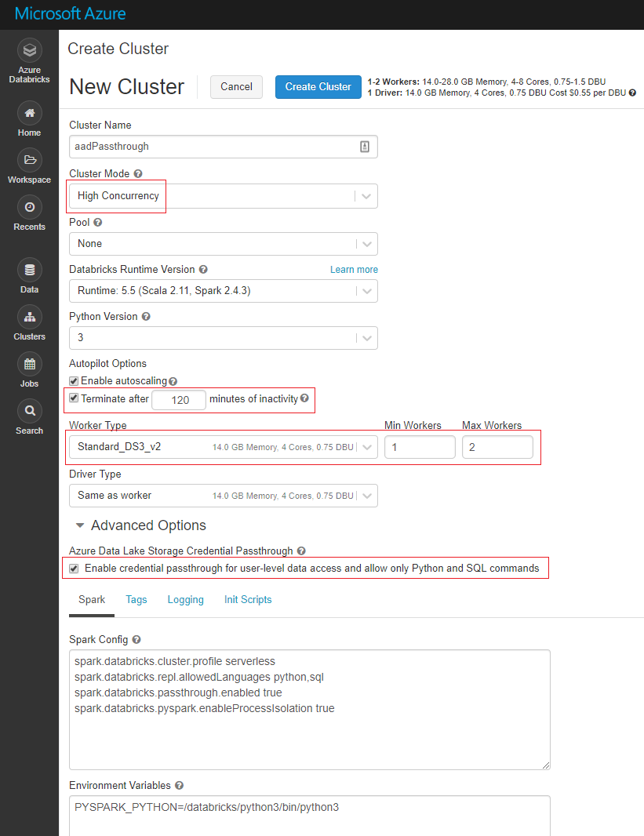Screen dimensions: 644x836
Task: Switch to the Tags tab
Action: pos(136,600)
